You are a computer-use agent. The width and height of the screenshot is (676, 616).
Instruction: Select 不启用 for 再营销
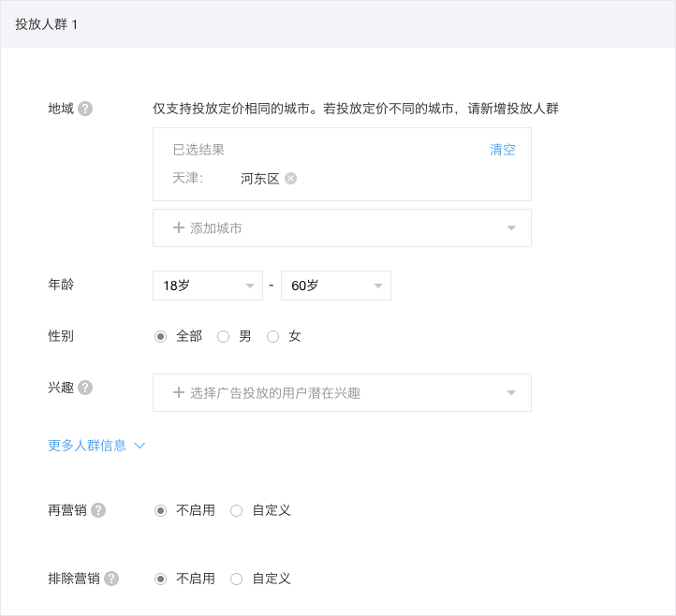[160, 511]
